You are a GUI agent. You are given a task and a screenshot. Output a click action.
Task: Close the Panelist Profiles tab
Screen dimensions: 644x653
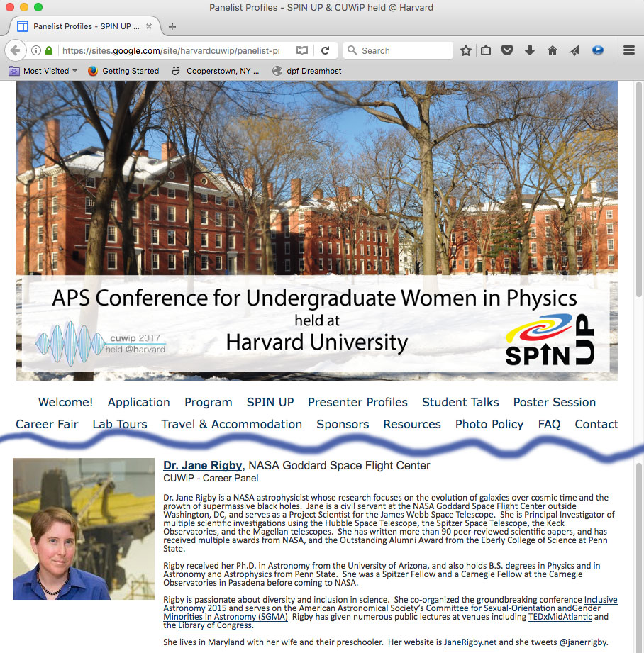149,26
